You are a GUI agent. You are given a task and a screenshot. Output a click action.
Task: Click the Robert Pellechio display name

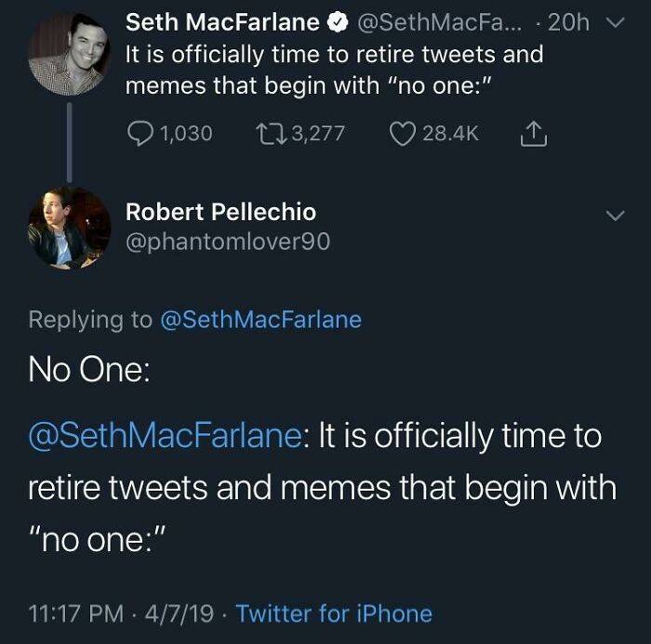click(x=220, y=212)
